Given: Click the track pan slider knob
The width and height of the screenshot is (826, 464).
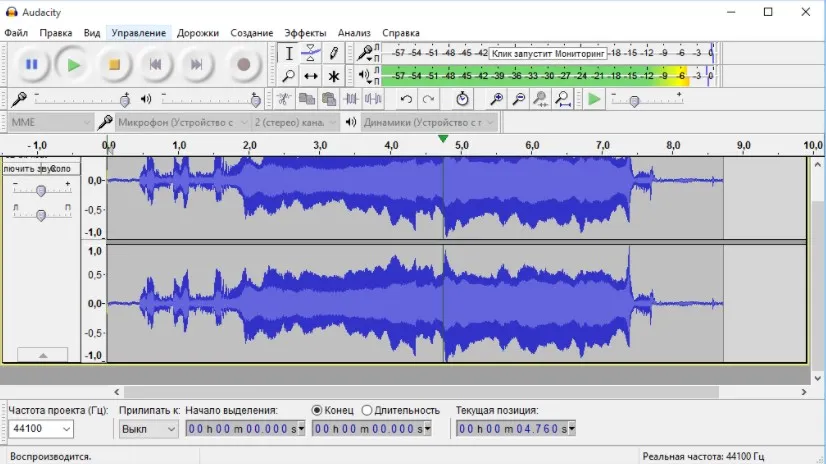Looking at the screenshot, I should (x=41, y=214).
